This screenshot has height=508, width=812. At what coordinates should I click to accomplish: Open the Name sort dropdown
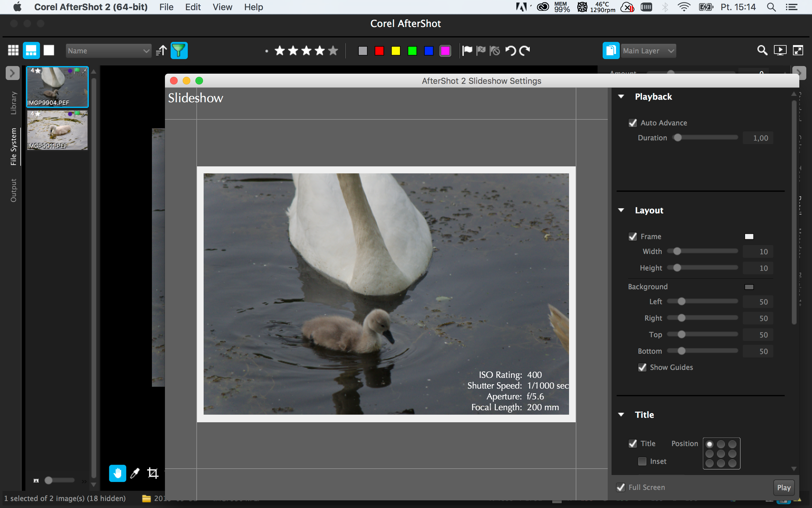tap(108, 51)
